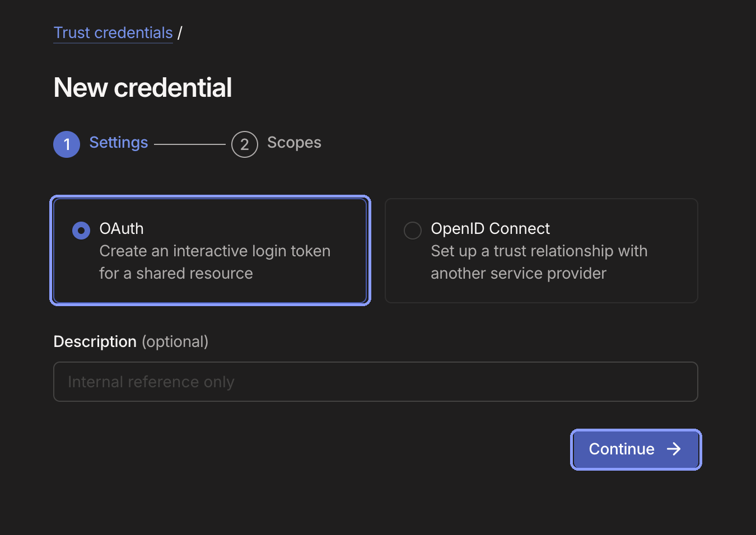Open the Trust credentials breadcrumb link

[x=113, y=33]
